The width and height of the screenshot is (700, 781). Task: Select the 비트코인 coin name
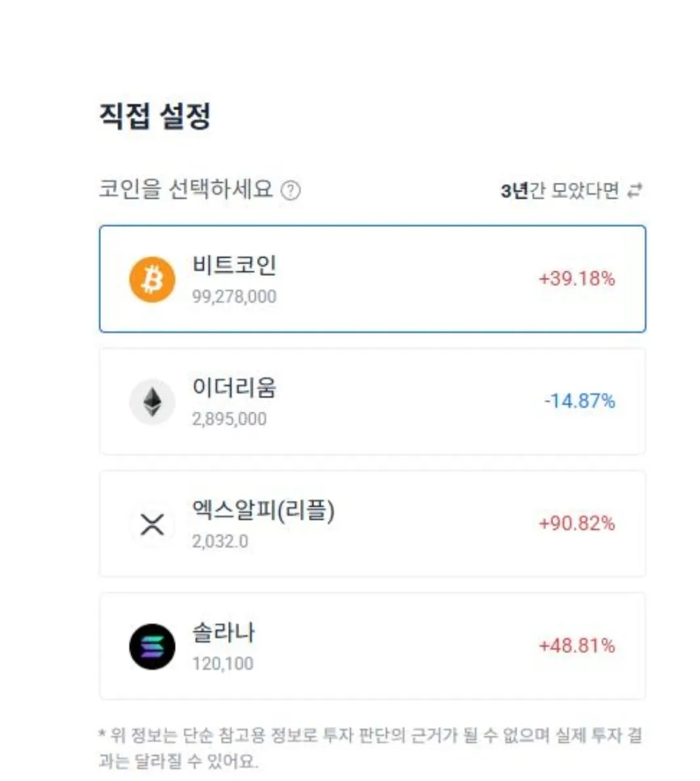click(234, 266)
